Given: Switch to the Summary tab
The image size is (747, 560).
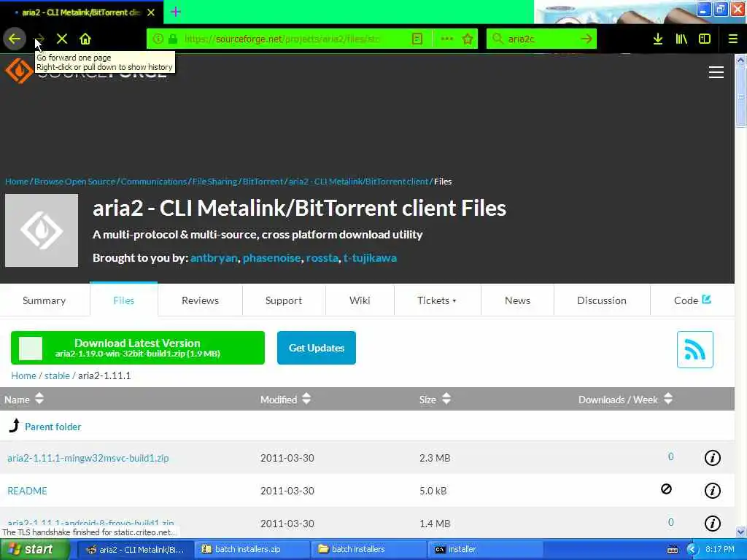Looking at the screenshot, I should pyautogui.click(x=44, y=300).
